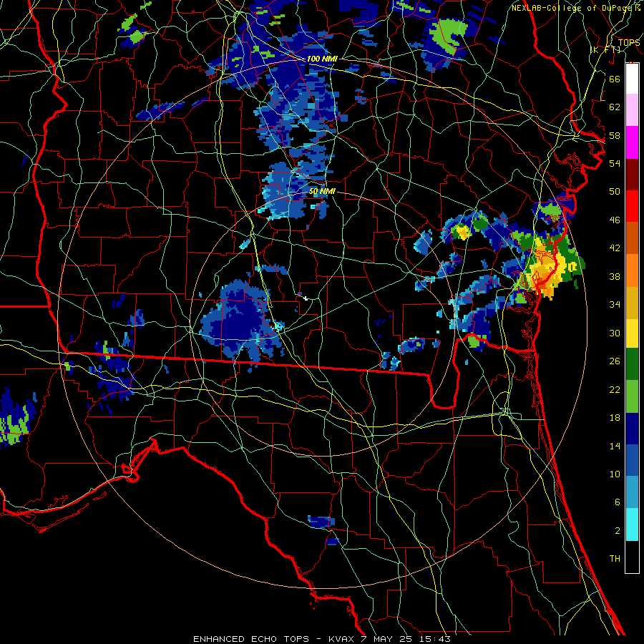Click the 2 scale label
The width and height of the screenshot is (644, 644).
[x=617, y=531]
